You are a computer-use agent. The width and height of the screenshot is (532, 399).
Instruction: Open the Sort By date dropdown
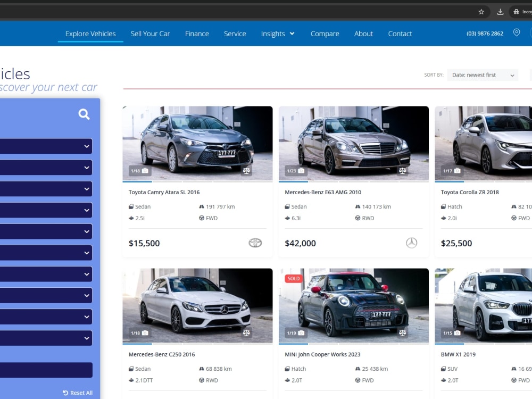click(483, 75)
